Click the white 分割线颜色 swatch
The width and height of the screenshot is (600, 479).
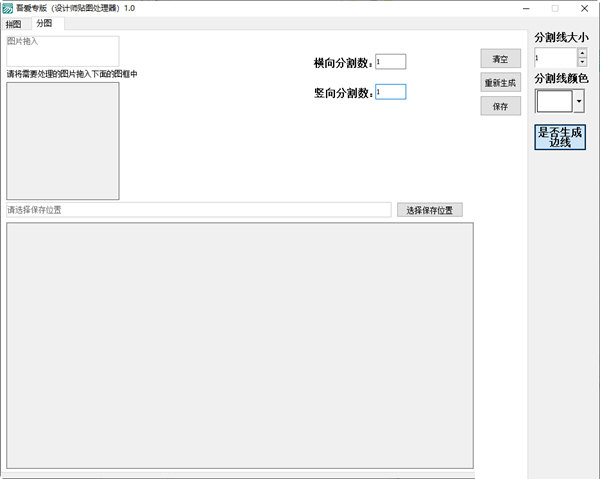point(554,101)
